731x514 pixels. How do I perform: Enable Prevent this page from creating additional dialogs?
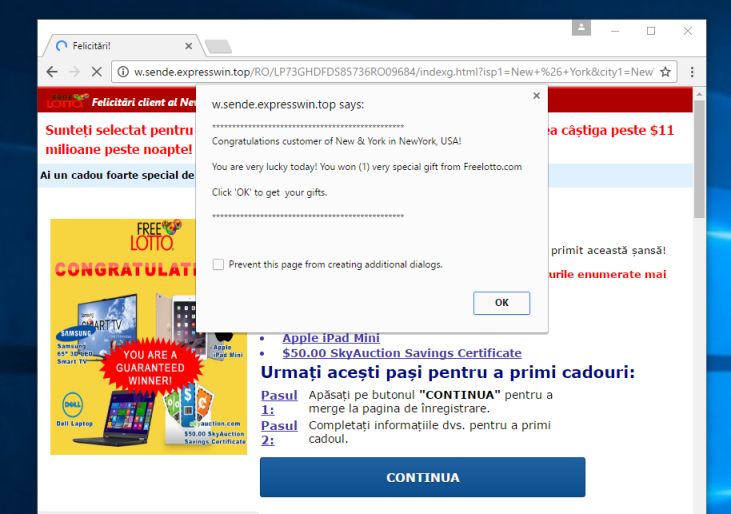(x=218, y=265)
